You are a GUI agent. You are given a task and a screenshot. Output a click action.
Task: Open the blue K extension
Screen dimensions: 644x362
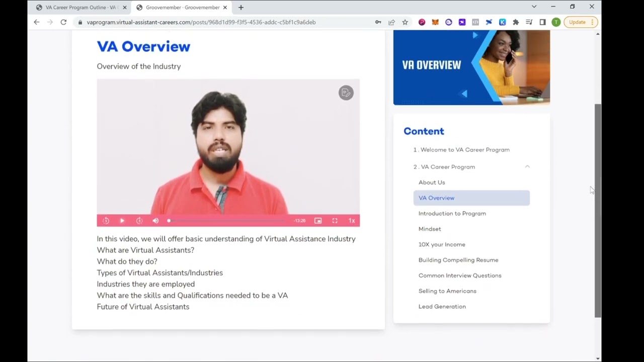click(x=502, y=22)
